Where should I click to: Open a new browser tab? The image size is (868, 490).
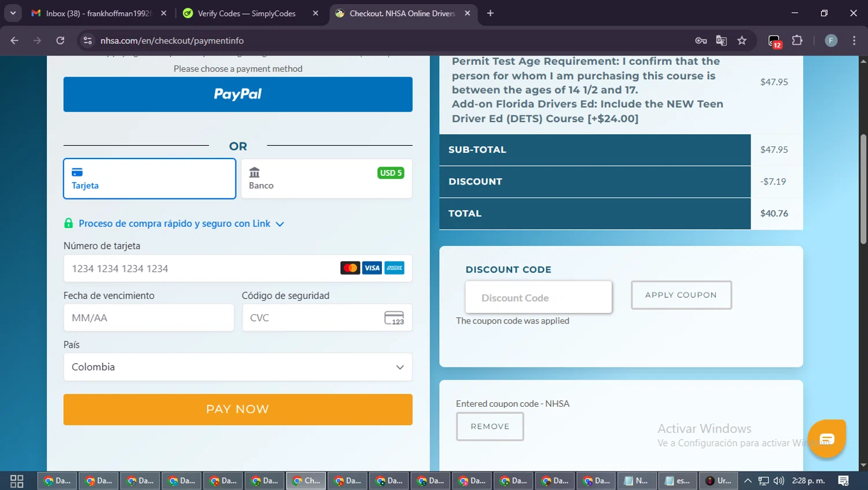(x=490, y=13)
